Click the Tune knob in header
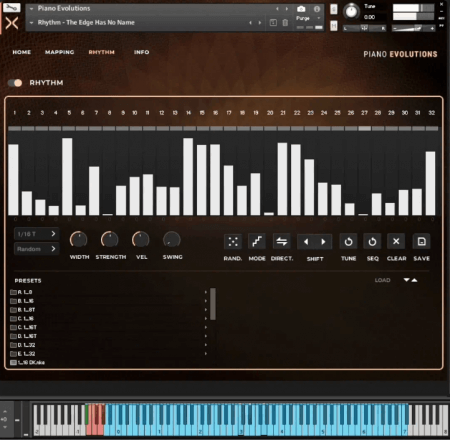Image resolution: width=450 pixels, height=440 pixels. click(351, 12)
